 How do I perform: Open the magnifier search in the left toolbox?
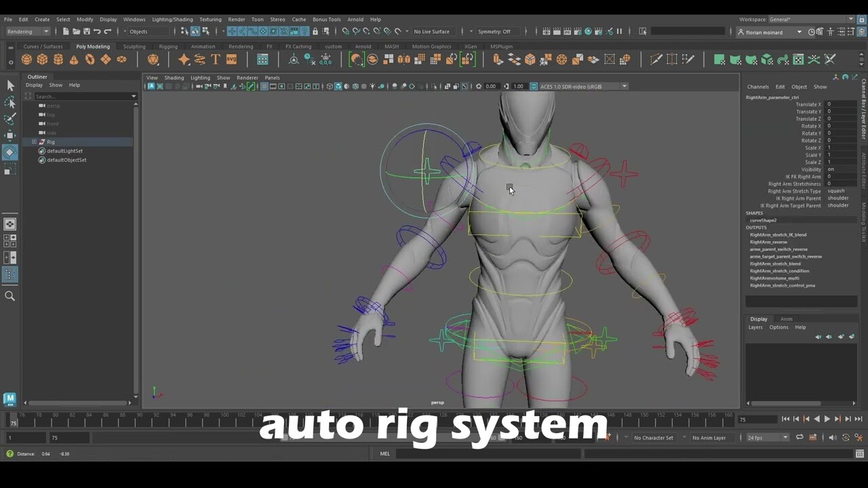10,296
